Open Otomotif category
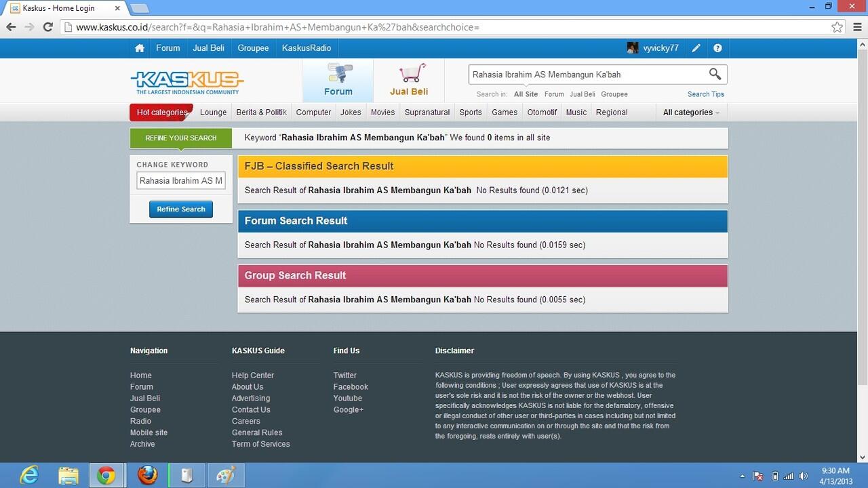 tap(542, 113)
